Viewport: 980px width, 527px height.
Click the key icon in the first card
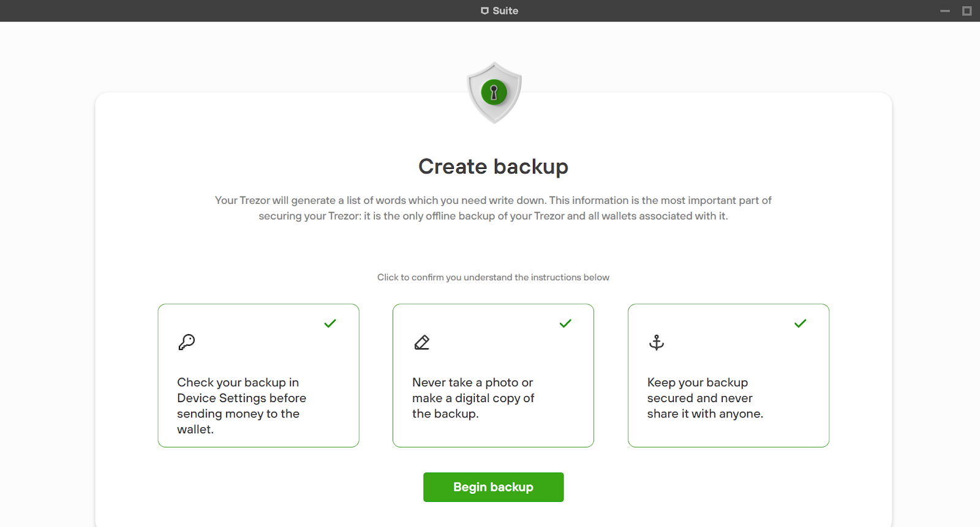point(187,342)
